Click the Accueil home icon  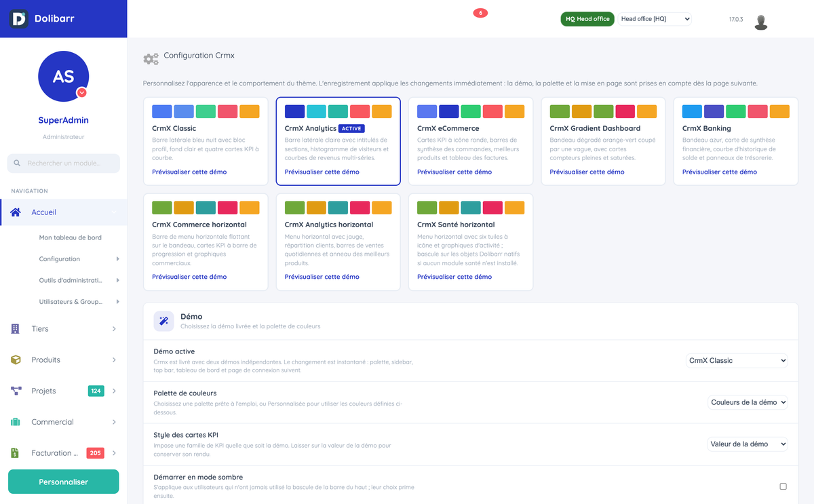(x=16, y=212)
